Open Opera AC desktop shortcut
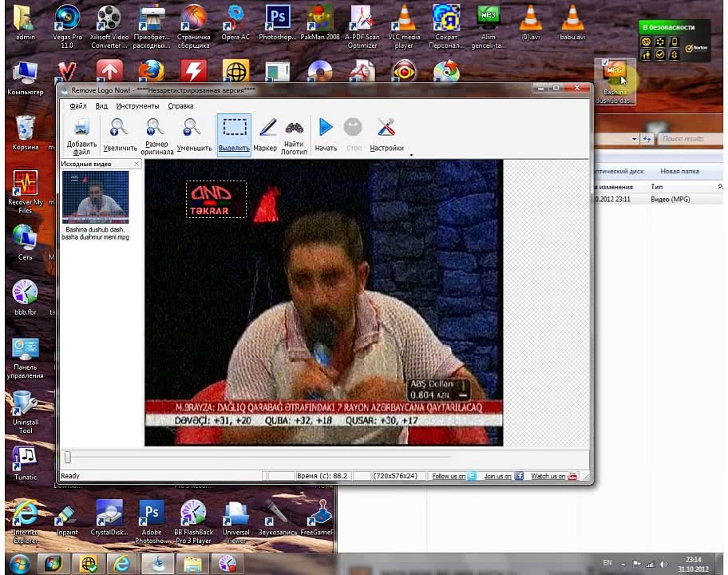The width and height of the screenshot is (728, 575). click(x=235, y=23)
